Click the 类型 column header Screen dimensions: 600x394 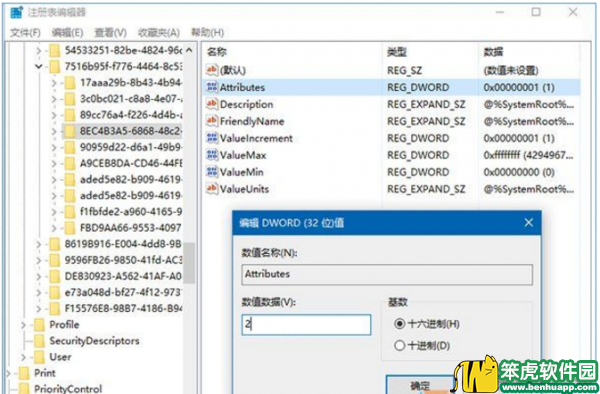(397, 52)
